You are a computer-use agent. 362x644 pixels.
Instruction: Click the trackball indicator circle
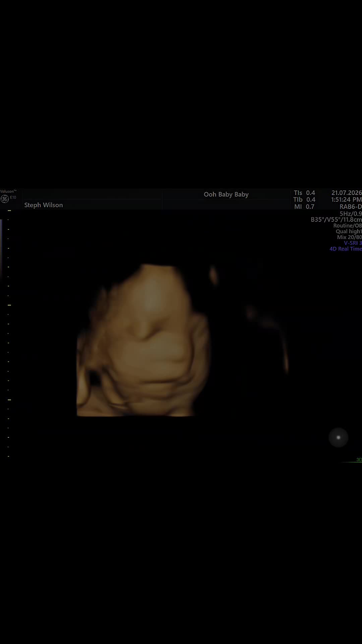tap(338, 437)
